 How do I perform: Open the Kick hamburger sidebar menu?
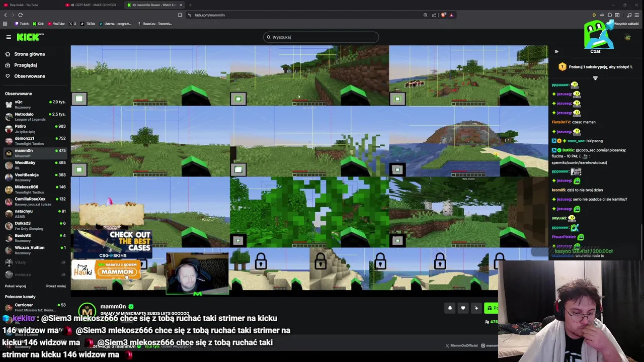[9, 37]
